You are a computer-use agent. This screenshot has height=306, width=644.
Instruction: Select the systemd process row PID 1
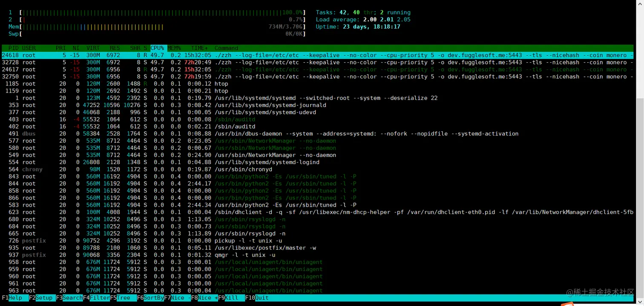318,98
